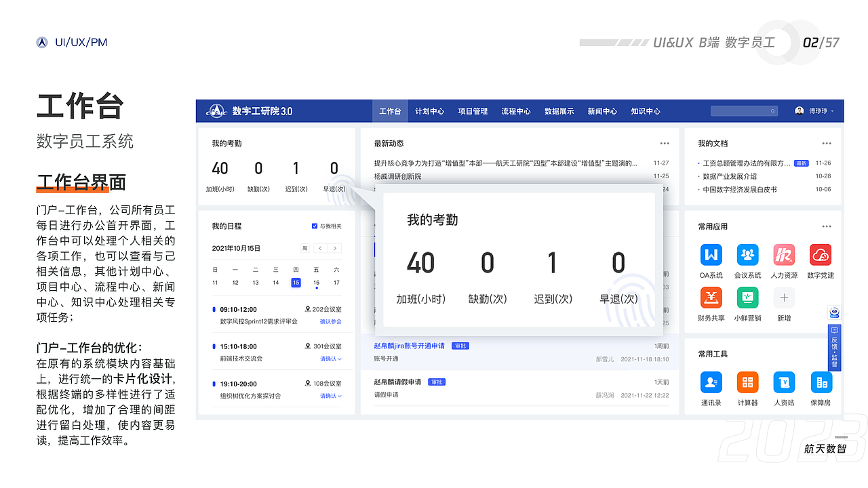Click the search field in the top navbar
The image size is (868, 488).
tap(744, 110)
